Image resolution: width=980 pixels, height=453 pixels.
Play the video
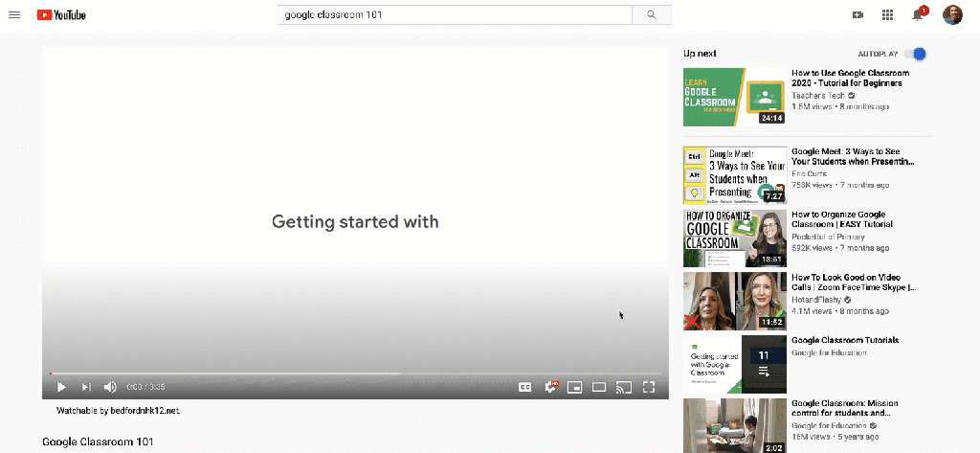(x=61, y=387)
